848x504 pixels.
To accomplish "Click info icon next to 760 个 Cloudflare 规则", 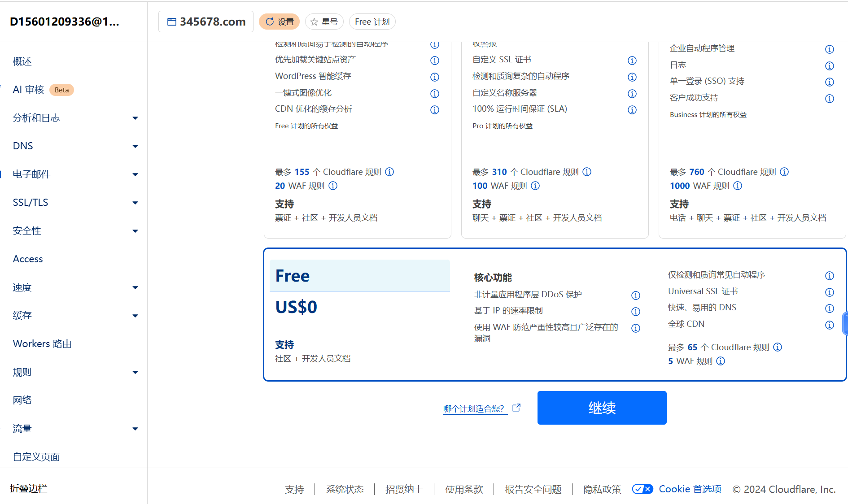I will [x=784, y=172].
